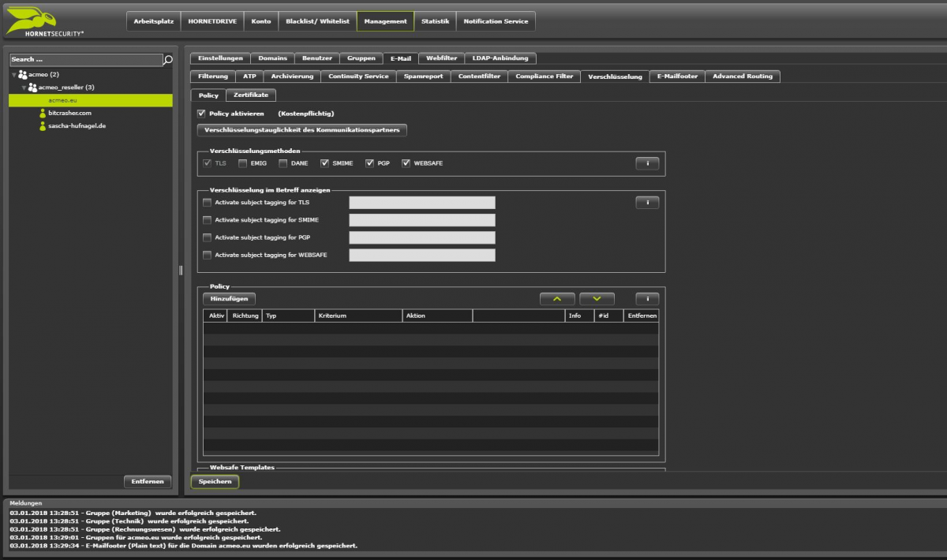Image resolution: width=947 pixels, height=560 pixels.
Task: Sort by the Kriterium column header
Action: 358,315
